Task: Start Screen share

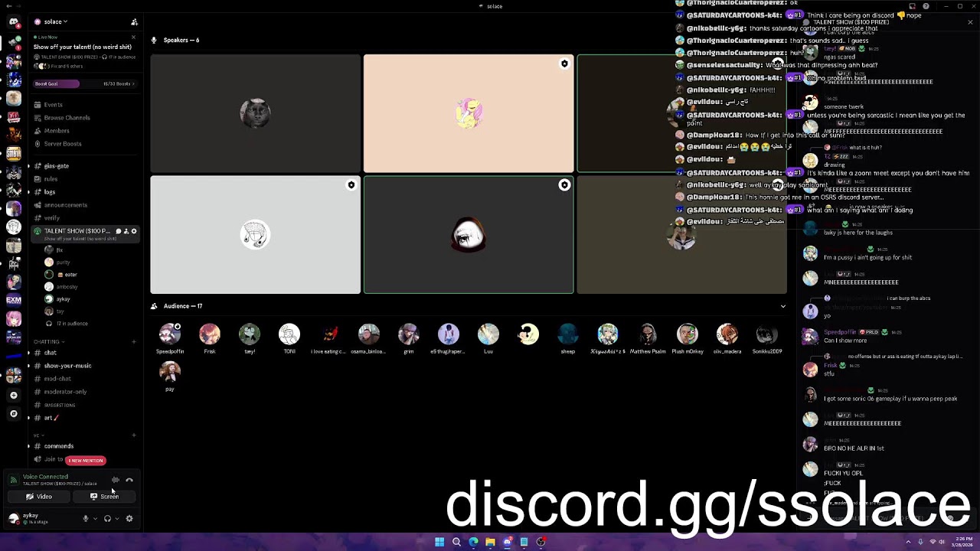Action: [x=104, y=497]
